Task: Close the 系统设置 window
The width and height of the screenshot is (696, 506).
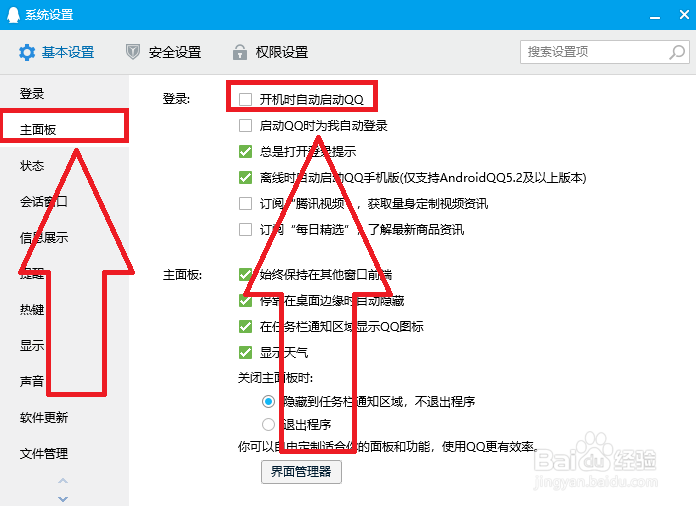Action: tap(684, 15)
